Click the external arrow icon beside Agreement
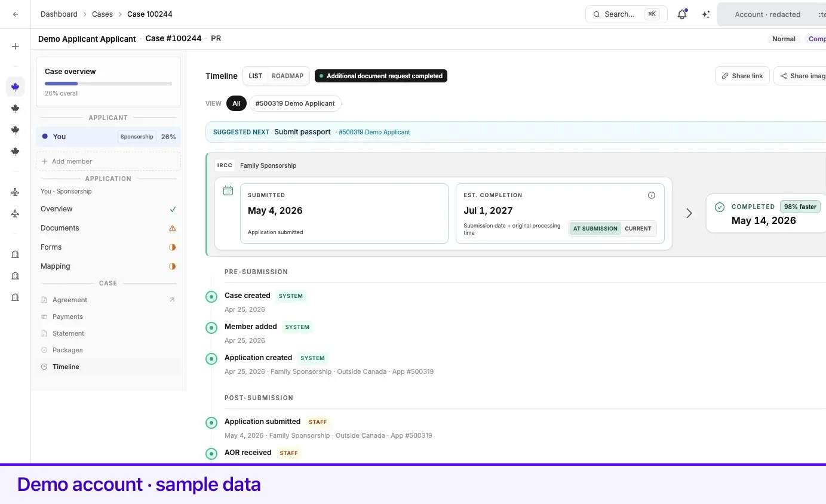 click(172, 300)
